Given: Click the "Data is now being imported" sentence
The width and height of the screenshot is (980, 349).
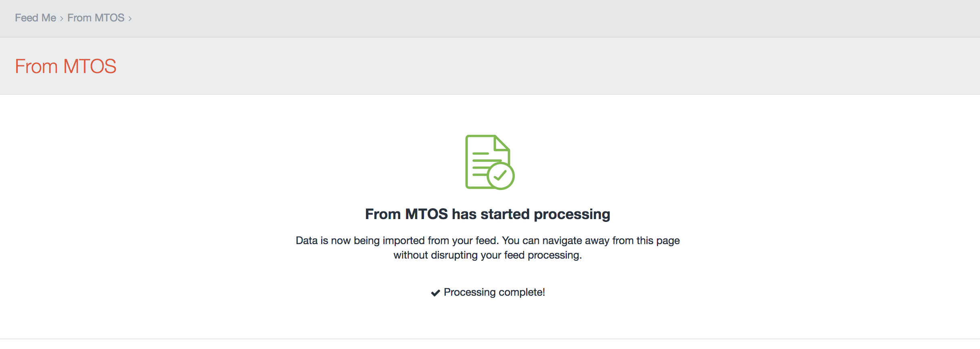Looking at the screenshot, I should pos(397,240).
